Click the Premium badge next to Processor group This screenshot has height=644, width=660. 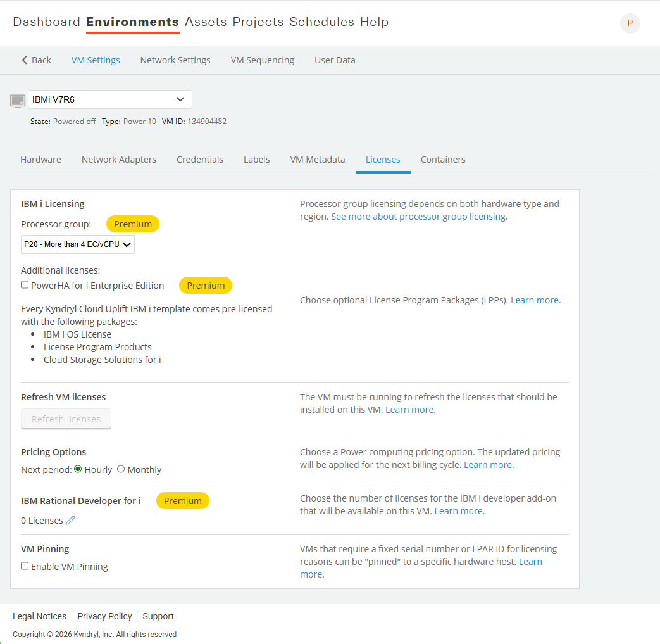coord(132,224)
